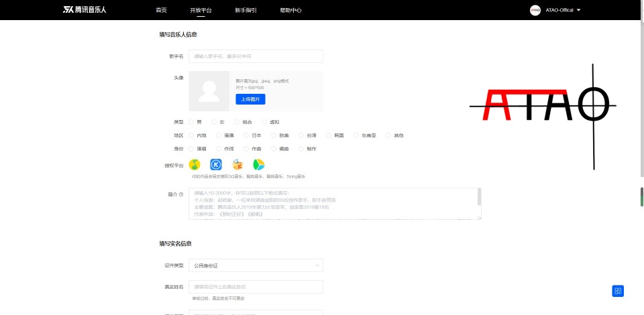This screenshot has height=315, width=644.
Task: Open the 开放平台 nav item
Action: pos(201,10)
